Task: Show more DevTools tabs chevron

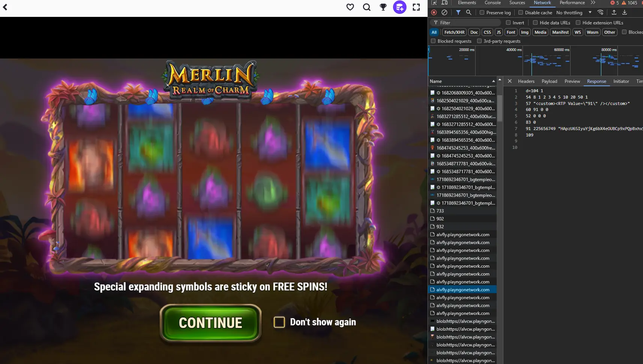Action: [593, 3]
